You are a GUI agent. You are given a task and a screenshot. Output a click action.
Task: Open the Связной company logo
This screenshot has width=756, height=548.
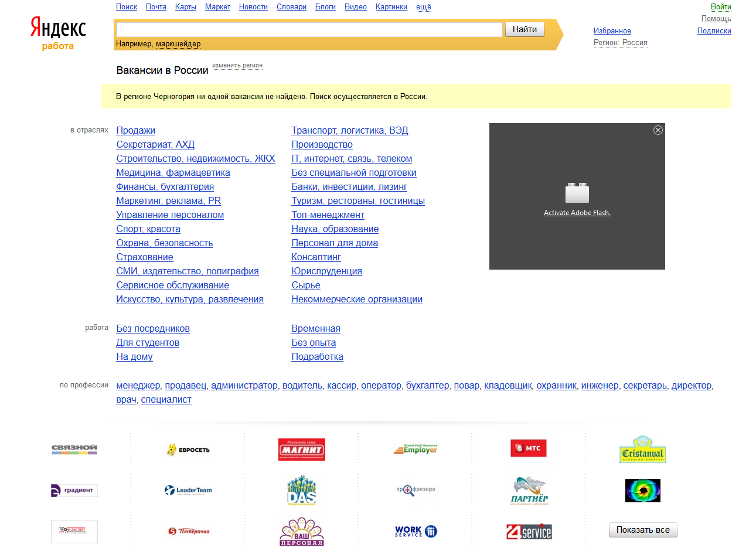pos(74,450)
